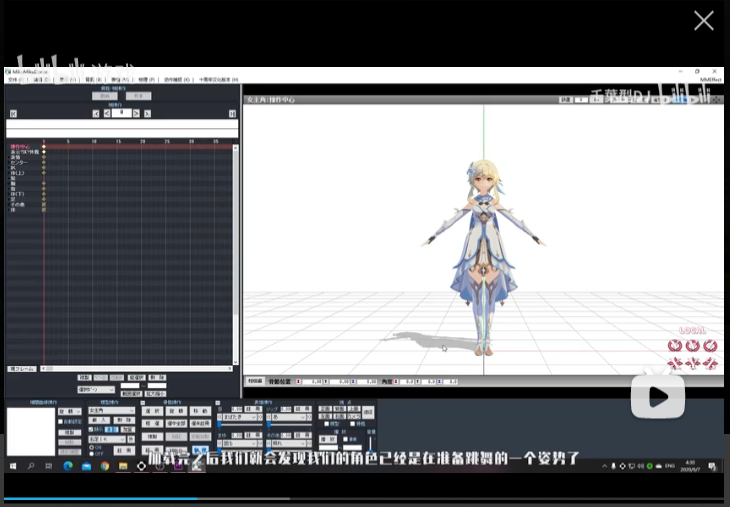Toggle the blue self-shadow button beside the display checkbox
Image resolution: width=730 pixels, height=507 pixels.
point(112,429)
